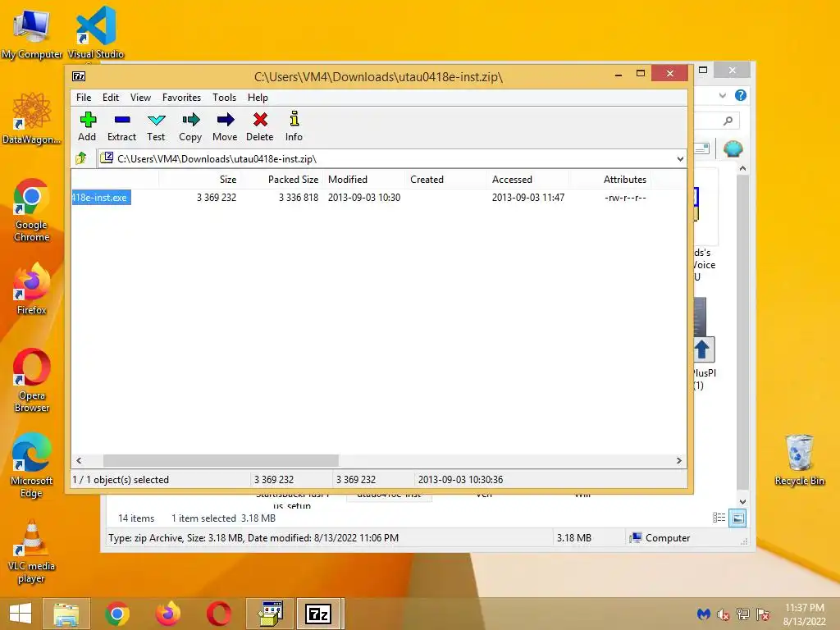The width and height of the screenshot is (840, 630).
Task: Open the File menu
Action: coord(84,98)
